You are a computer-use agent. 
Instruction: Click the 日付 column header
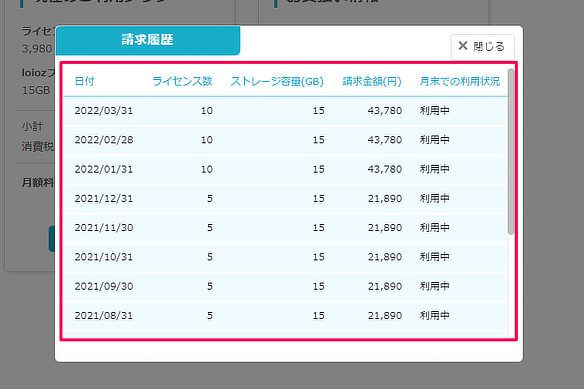tap(85, 81)
